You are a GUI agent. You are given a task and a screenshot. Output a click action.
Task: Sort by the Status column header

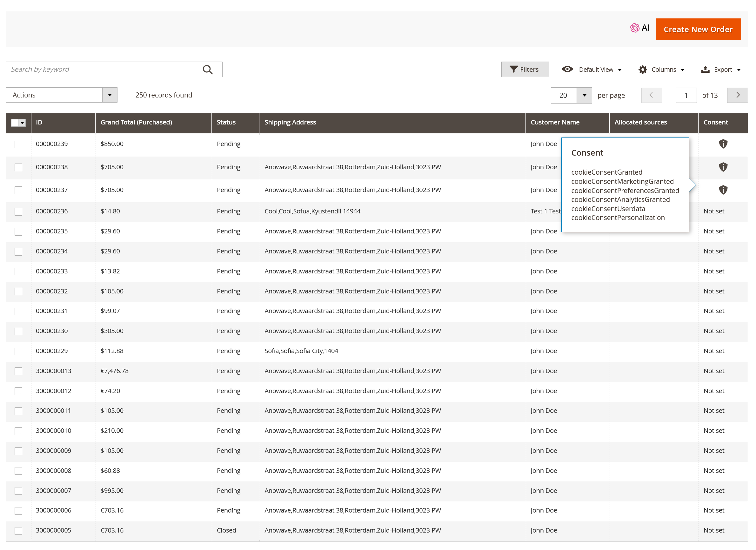pyautogui.click(x=236, y=122)
